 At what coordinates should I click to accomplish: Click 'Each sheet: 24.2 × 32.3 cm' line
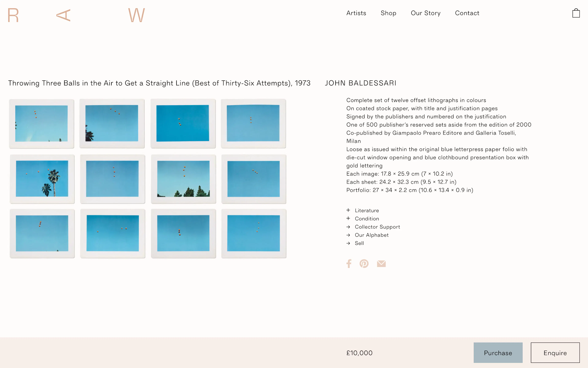click(401, 182)
